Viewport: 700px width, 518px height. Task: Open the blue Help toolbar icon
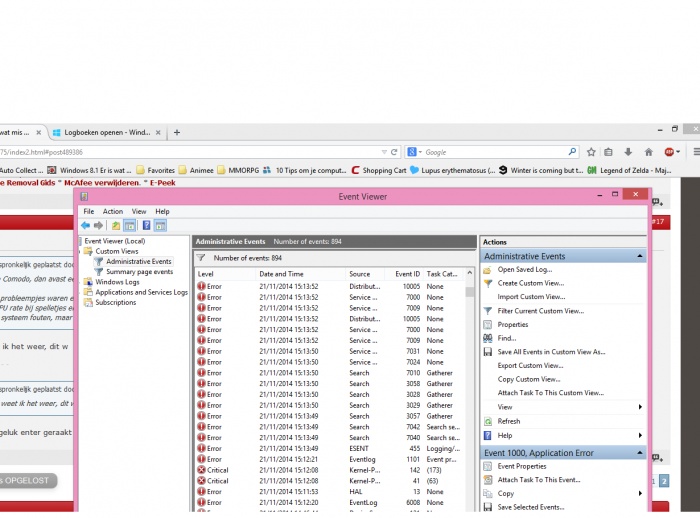click(146, 226)
